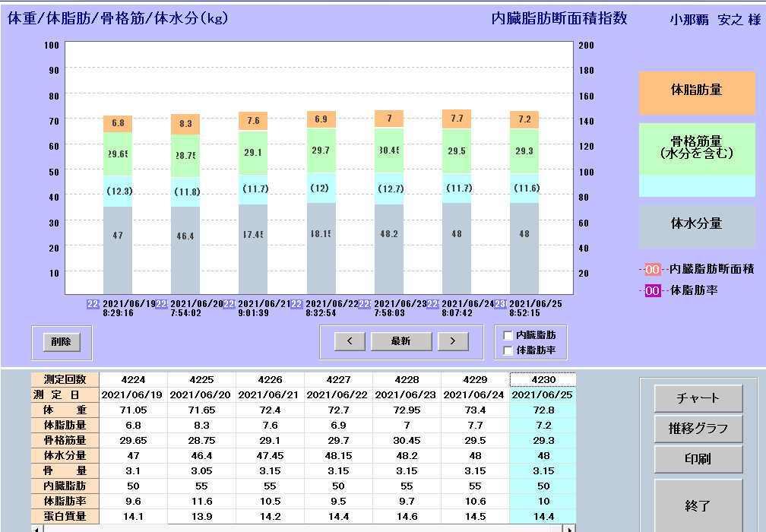Image resolution: width=766 pixels, height=532 pixels.
Task: Click the 印刷 print button
Action: coord(698,459)
